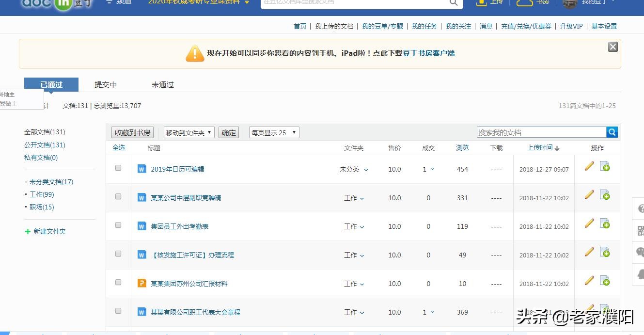
Task: Click the Word file icon beside 某某公司中层副职竞聘稿
Action: (141, 197)
